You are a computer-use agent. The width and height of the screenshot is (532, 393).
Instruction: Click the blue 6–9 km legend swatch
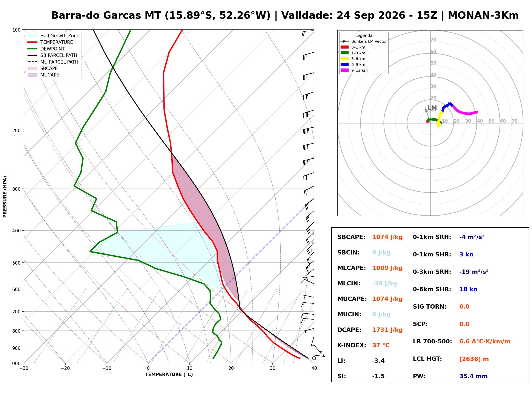click(x=344, y=64)
